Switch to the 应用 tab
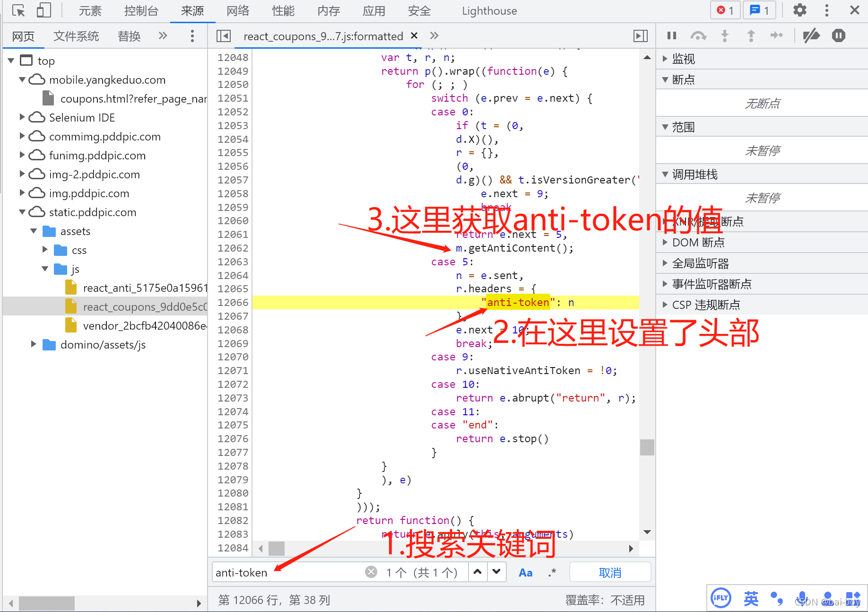The height and width of the screenshot is (612, 868). point(374,11)
